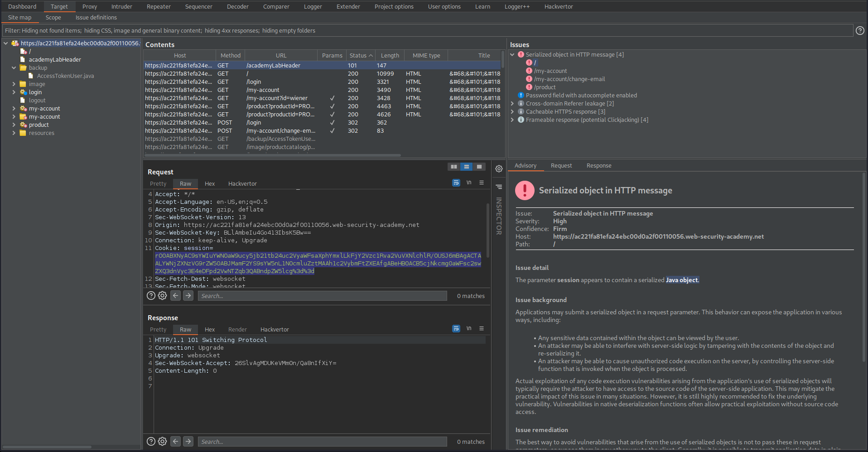Image resolution: width=868 pixels, height=452 pixels.
Task: Click Request search help icon
Action: tap(151, 295)
